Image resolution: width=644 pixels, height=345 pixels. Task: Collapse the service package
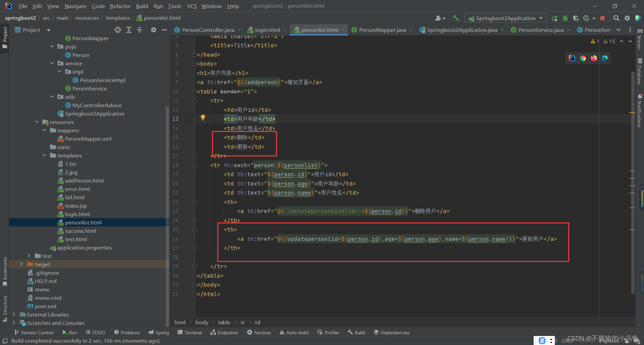(x=52, y=63)
